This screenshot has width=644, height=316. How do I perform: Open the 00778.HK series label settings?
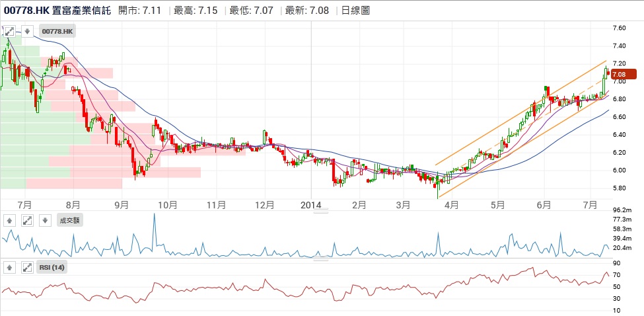click(x=58, y=31)
